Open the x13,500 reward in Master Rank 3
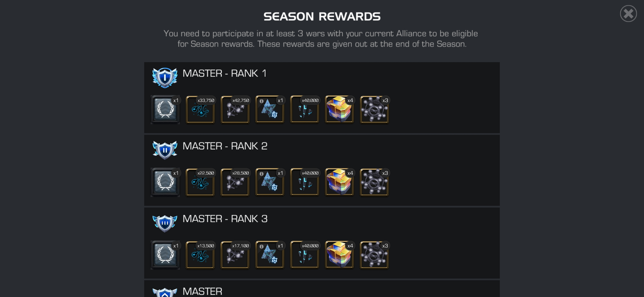The height and width of the screenshot is (297, 644). (x=200, y=255)
